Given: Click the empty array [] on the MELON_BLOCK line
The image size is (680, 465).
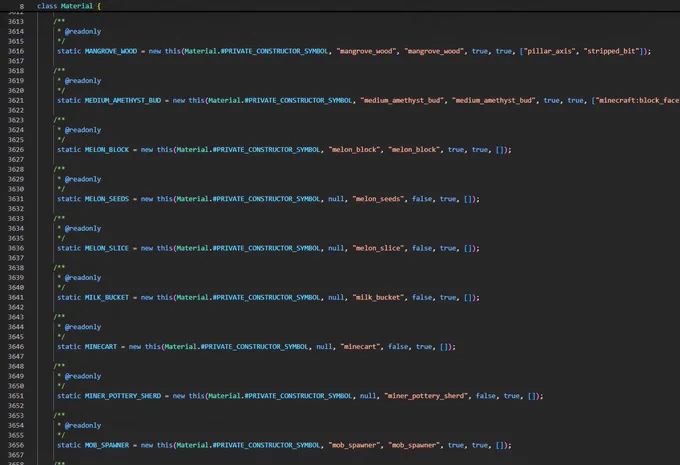Looking at the screenshot, I should (x=500, y=150).
